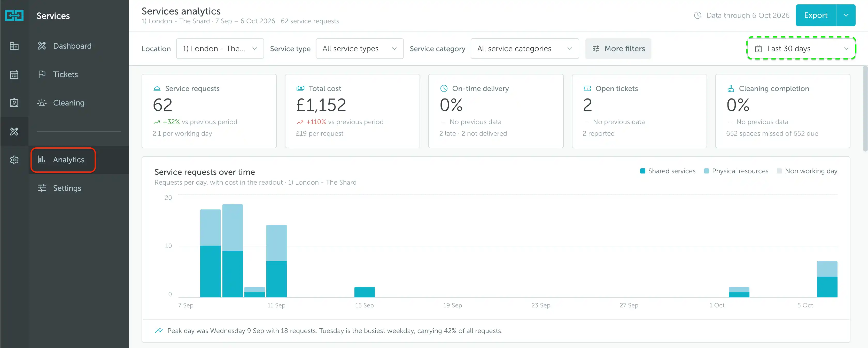Click the Total cost money icon
This screenshot has height=348, width=868.
(300, 88)
